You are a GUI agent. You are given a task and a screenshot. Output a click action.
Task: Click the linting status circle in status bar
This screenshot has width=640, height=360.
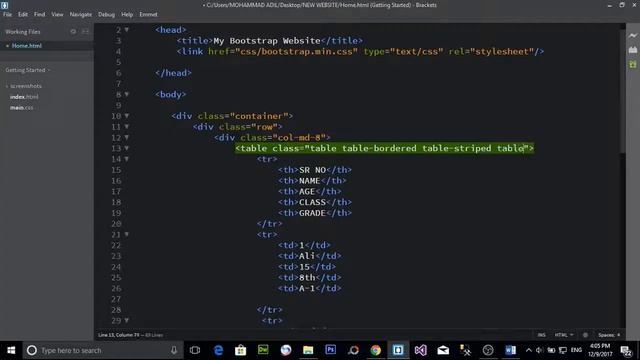585,335
